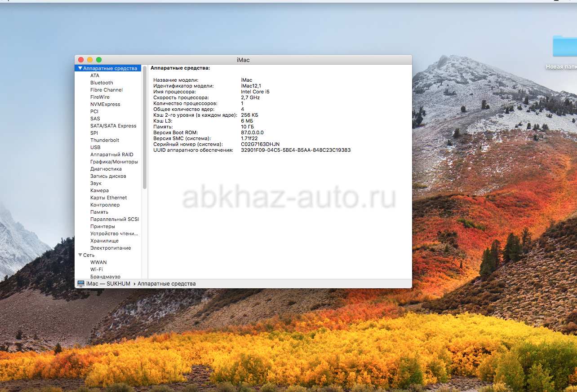Collapse the Аппаратные средства disclosure triangle
577x392 pixels.
(x=80, y=69)
